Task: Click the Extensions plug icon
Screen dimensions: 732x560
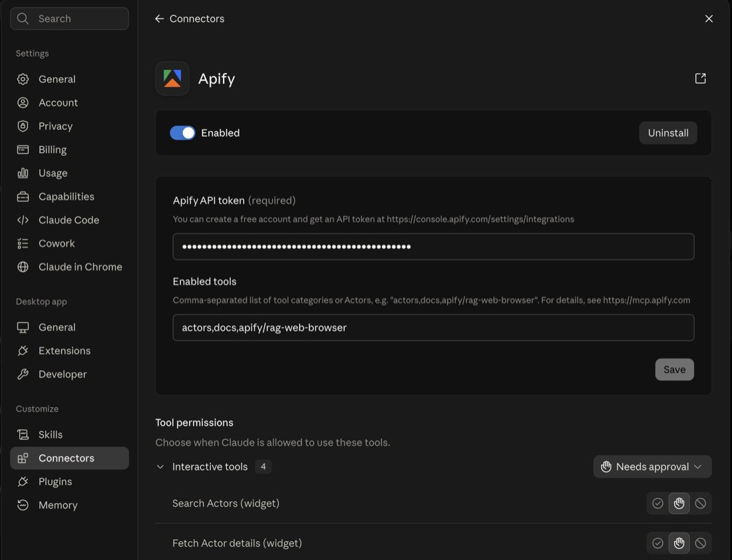Action: [23, 350]
